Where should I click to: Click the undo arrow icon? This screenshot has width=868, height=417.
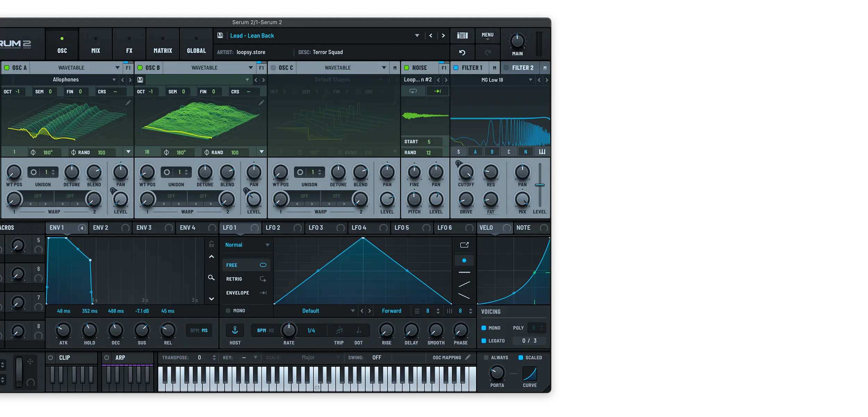462,52
